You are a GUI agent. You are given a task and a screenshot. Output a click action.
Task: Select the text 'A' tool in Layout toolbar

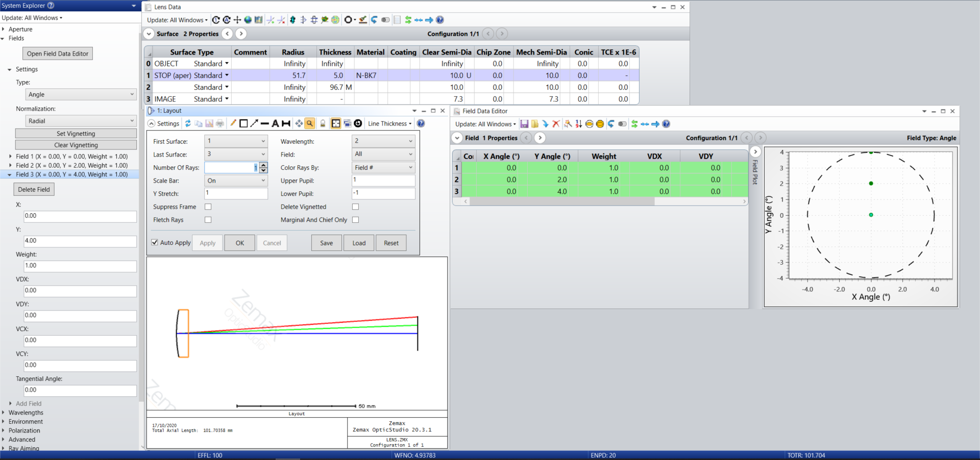275,123
